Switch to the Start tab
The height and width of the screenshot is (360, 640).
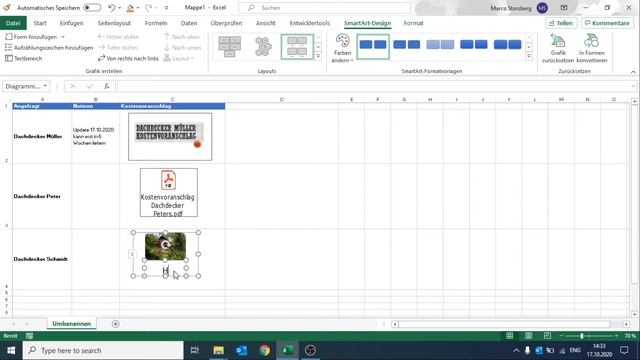[x=40, y=23]
